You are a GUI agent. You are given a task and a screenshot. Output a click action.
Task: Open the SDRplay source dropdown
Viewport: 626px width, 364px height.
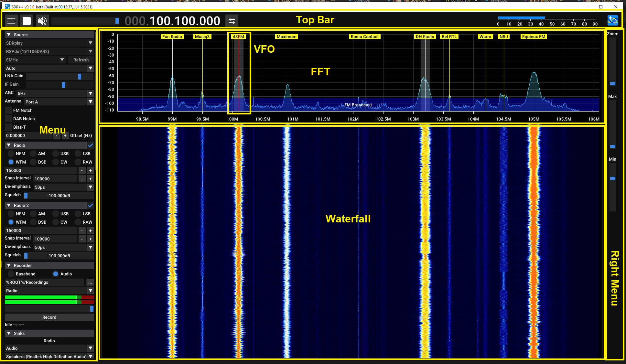[x=49, y=43]
